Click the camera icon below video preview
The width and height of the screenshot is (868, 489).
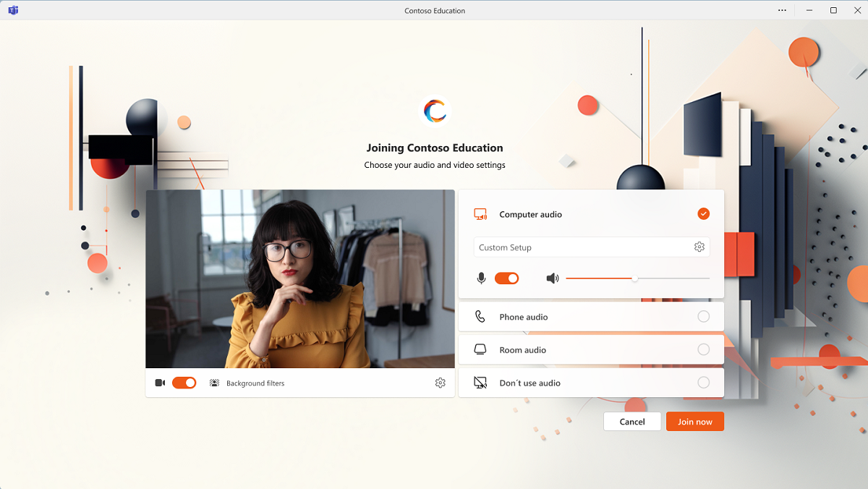[160, 383]
